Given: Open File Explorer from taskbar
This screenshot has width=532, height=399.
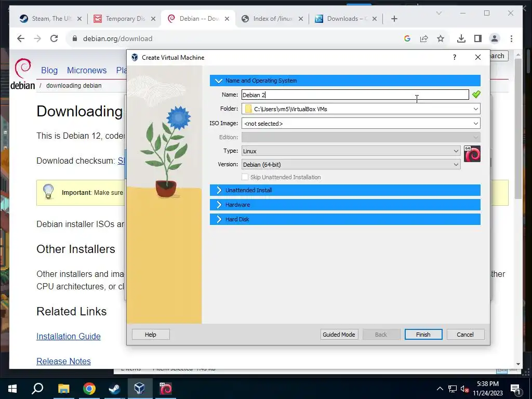Looking at the screenshot, I should (x=63, y=389).
